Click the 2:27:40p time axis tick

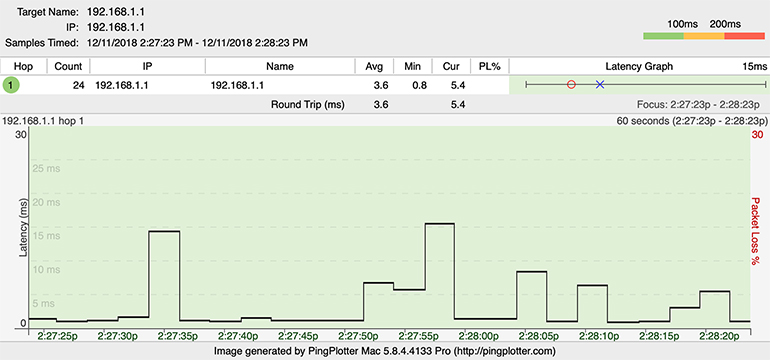tap(238, 336)
